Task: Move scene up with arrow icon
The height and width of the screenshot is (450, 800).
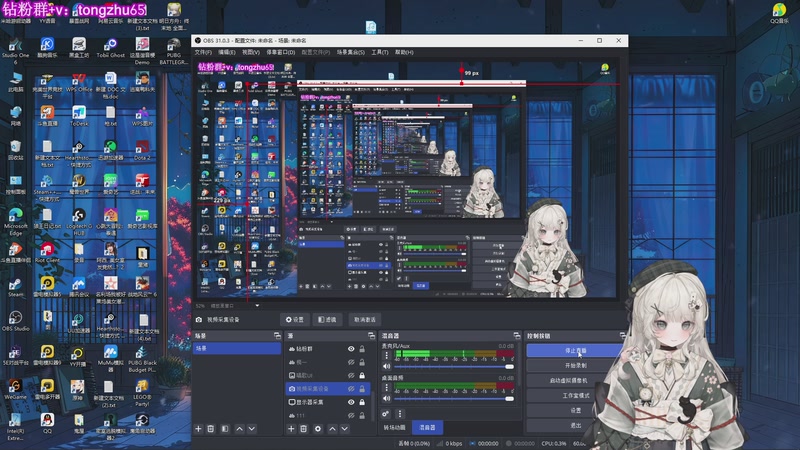Action: 239,429
